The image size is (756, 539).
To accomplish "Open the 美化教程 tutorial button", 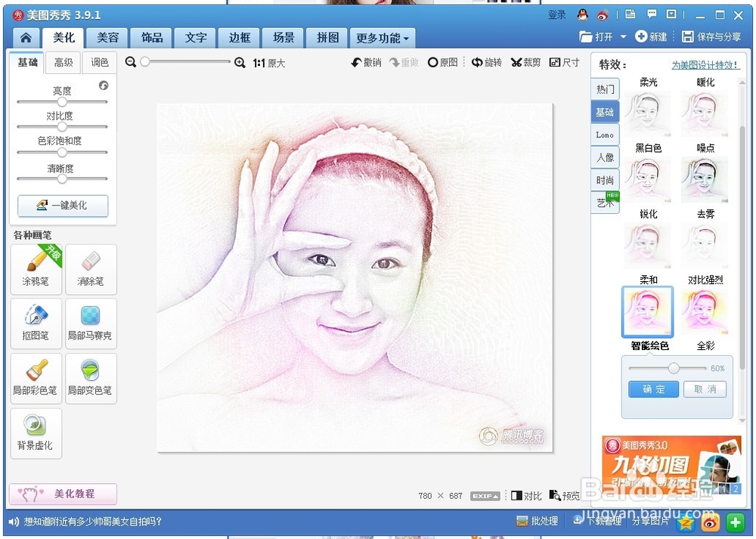I will (x=63, y=494).
